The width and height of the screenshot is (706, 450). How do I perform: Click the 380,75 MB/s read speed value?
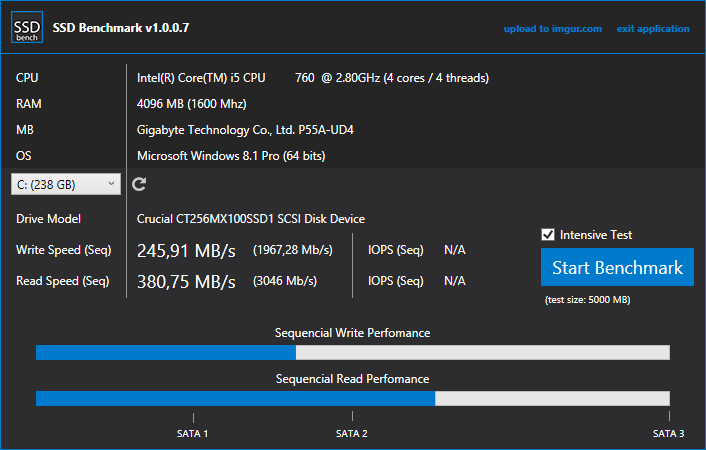coord(186,281)
